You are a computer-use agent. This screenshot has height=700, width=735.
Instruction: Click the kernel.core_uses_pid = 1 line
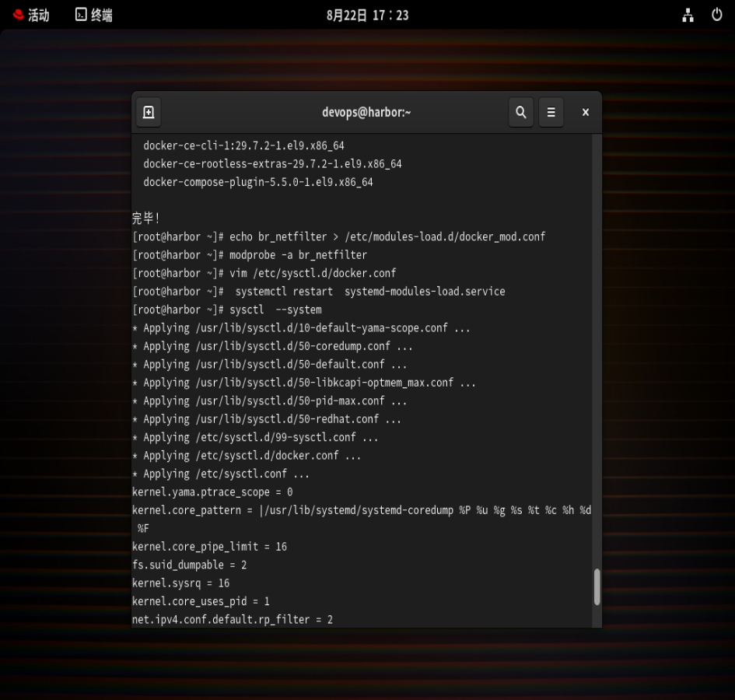click(x=201, y=602)
